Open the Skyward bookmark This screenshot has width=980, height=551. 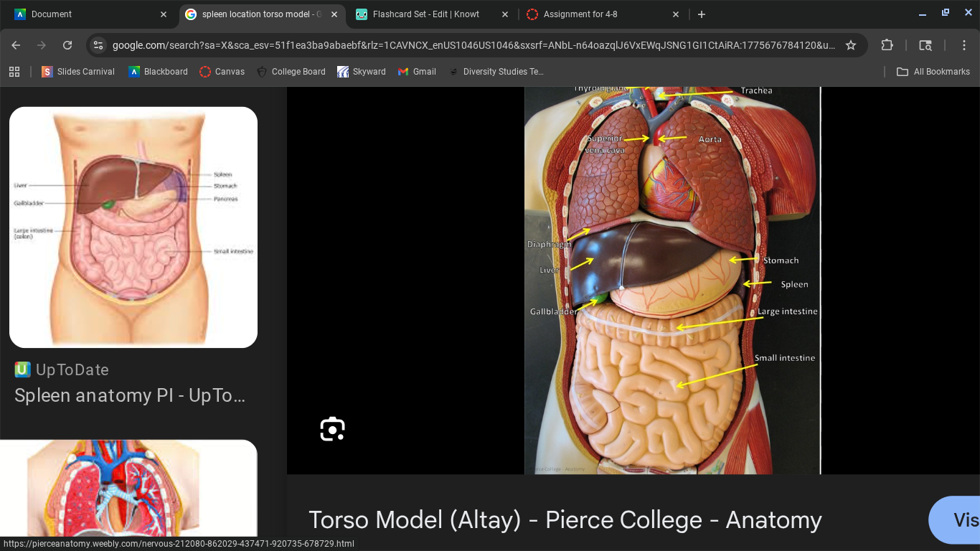pos(362,72)
